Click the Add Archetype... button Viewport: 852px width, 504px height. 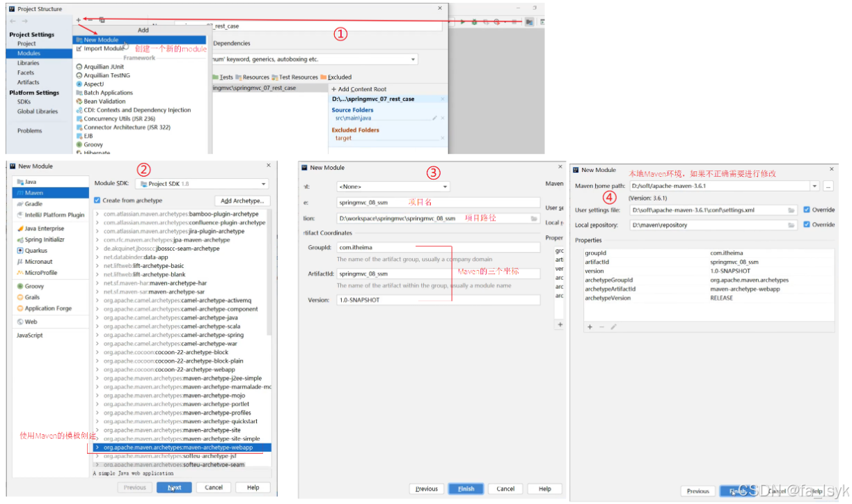[242, 200]
